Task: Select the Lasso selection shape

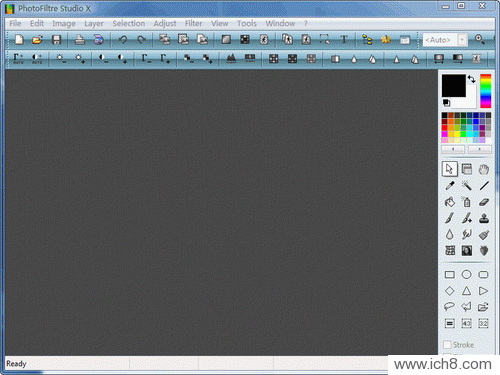Action: 450,307
